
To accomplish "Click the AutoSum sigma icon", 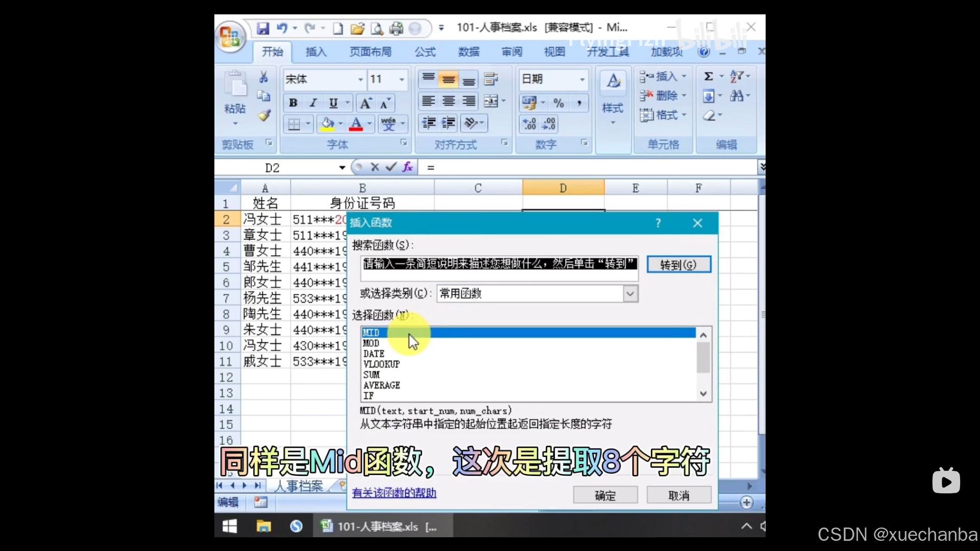I will [708, 77].
